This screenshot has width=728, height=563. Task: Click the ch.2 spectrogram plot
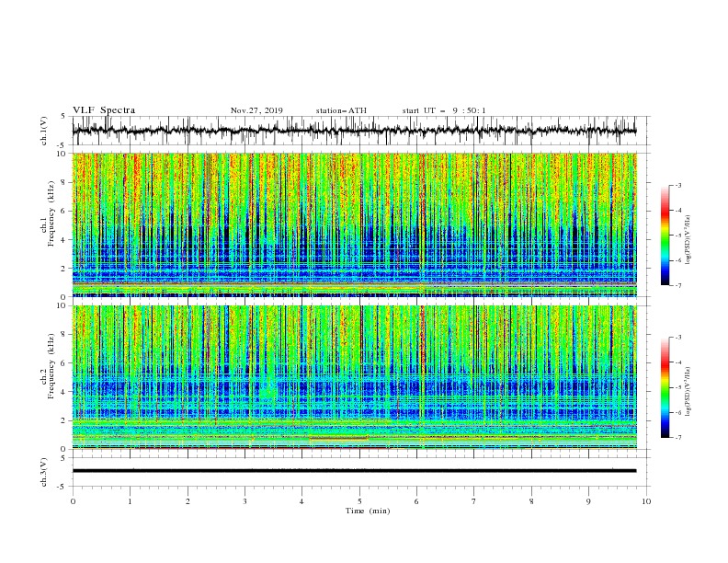[x=354, y=377]
